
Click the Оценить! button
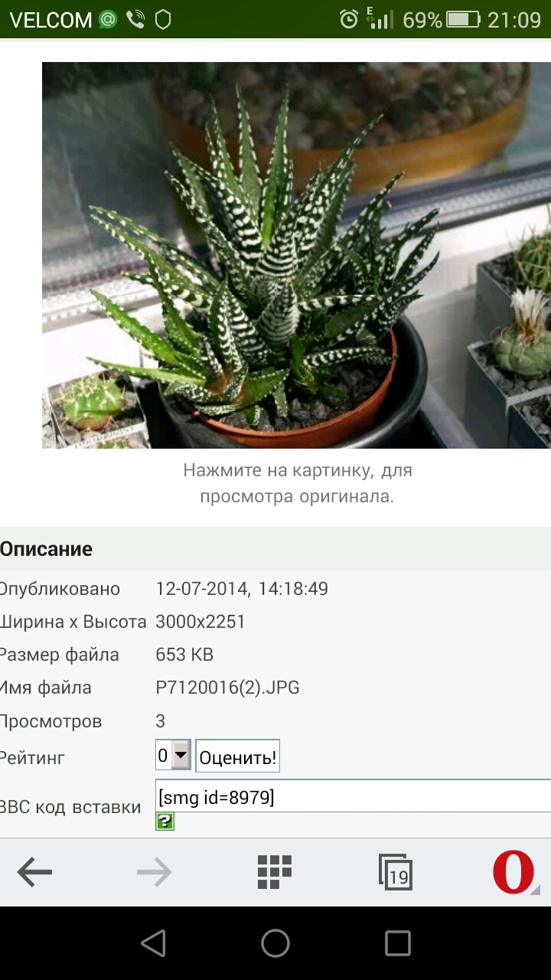pos(237,757)
